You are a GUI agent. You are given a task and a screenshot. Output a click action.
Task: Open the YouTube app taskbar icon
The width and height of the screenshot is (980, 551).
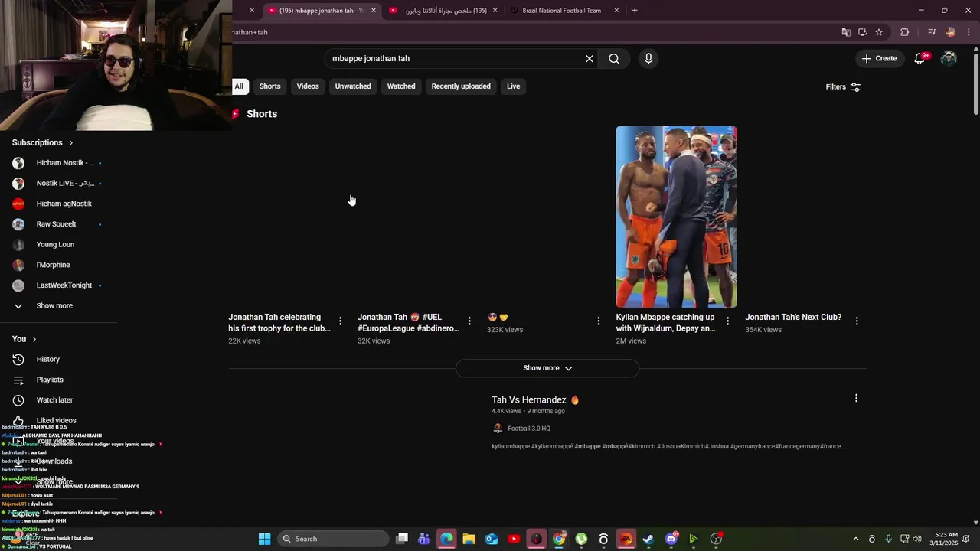coord(514,539)
